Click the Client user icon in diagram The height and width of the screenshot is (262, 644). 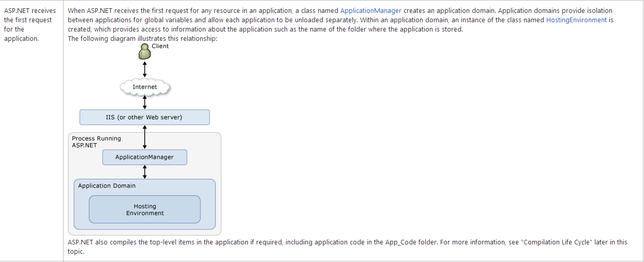click(145, 51)
